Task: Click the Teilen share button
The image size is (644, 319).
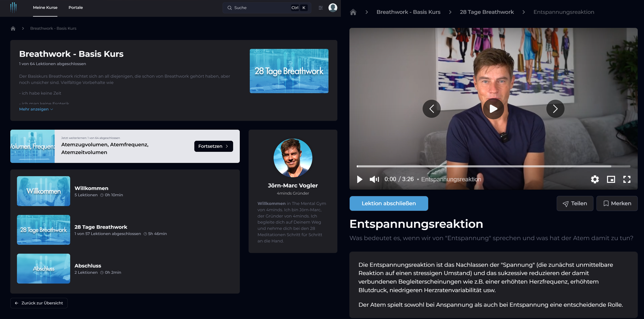Action: point(575,203)
